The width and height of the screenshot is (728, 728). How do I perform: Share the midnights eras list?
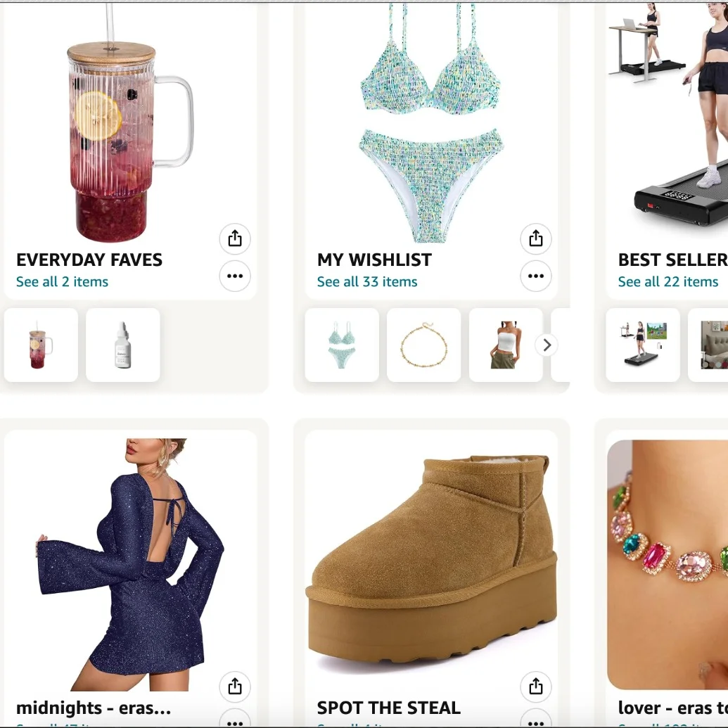pos(235,687)
